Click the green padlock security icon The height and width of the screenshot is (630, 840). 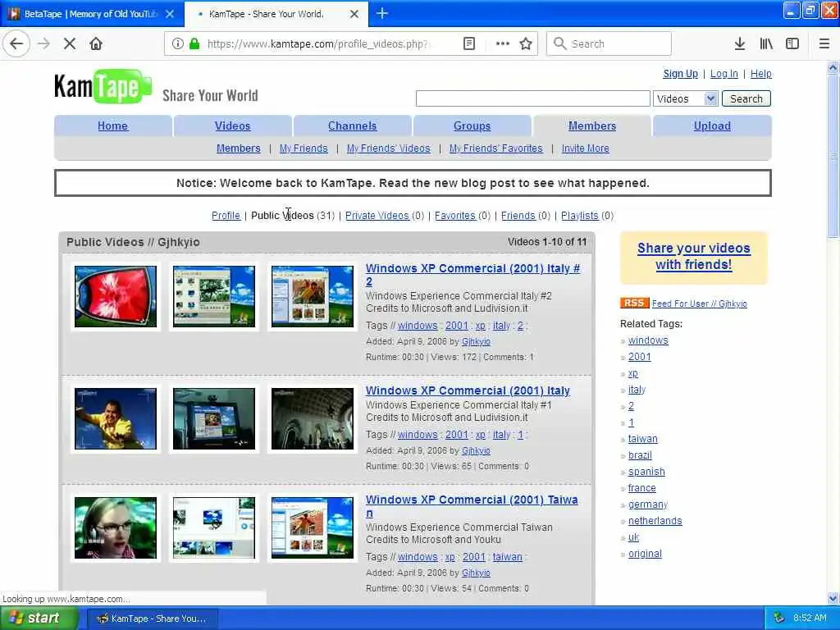[194, 44]
